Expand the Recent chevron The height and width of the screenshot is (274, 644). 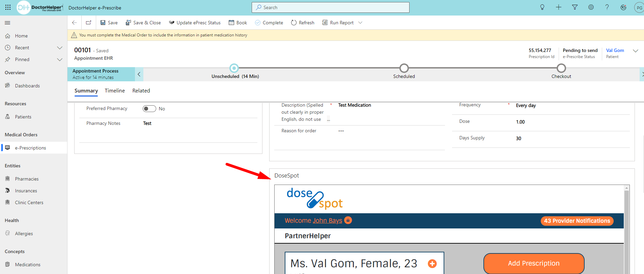(60, 48)
